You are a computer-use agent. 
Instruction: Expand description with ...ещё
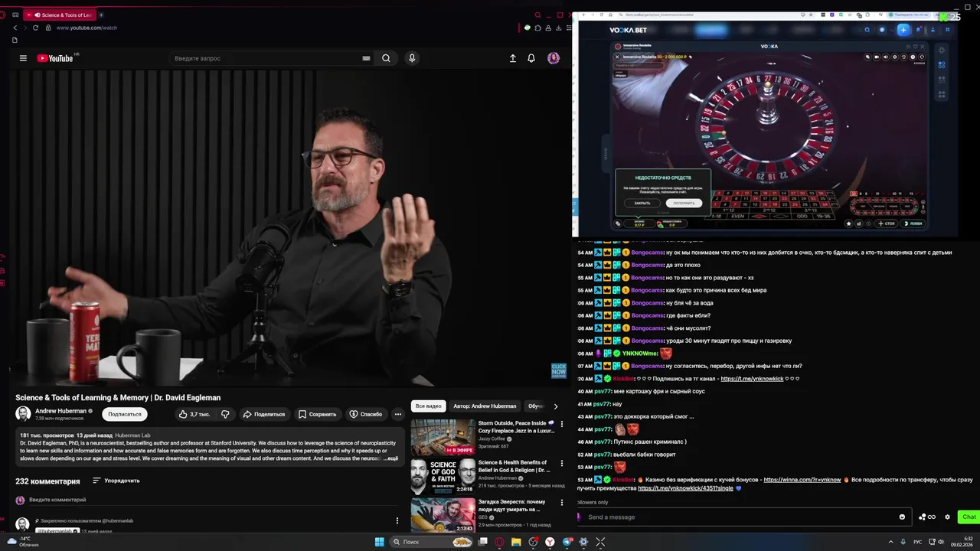click(390, 458)
